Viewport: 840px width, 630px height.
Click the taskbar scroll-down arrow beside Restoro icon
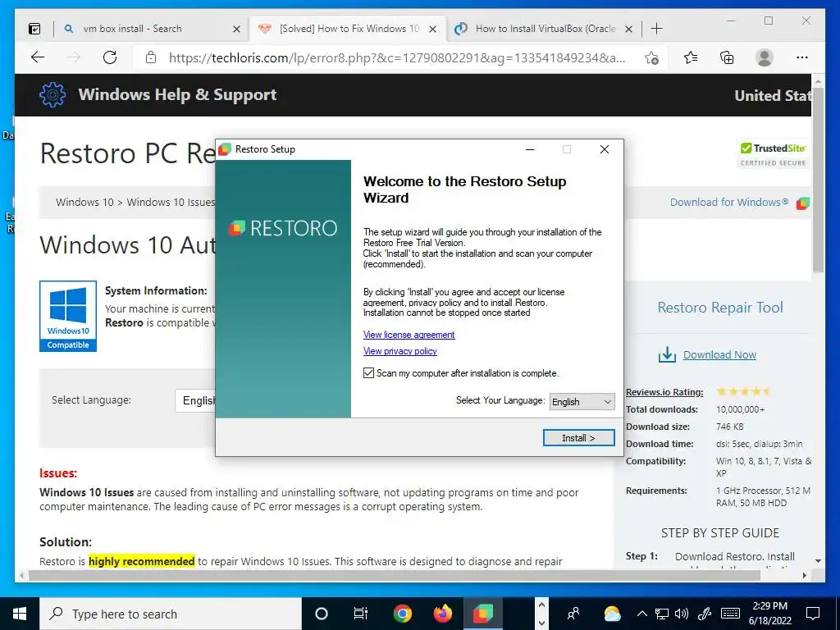click(541, 623)
